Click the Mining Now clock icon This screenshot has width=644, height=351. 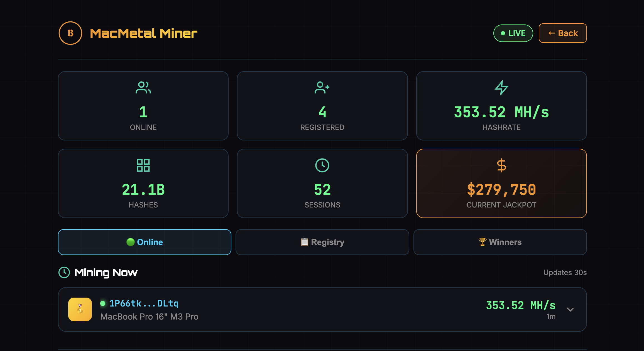(x=64, y=272)
